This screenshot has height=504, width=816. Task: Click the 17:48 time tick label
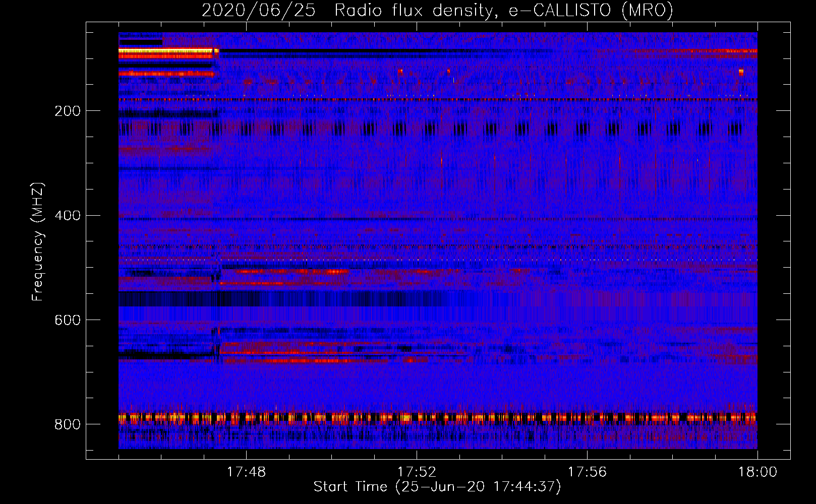246,472
